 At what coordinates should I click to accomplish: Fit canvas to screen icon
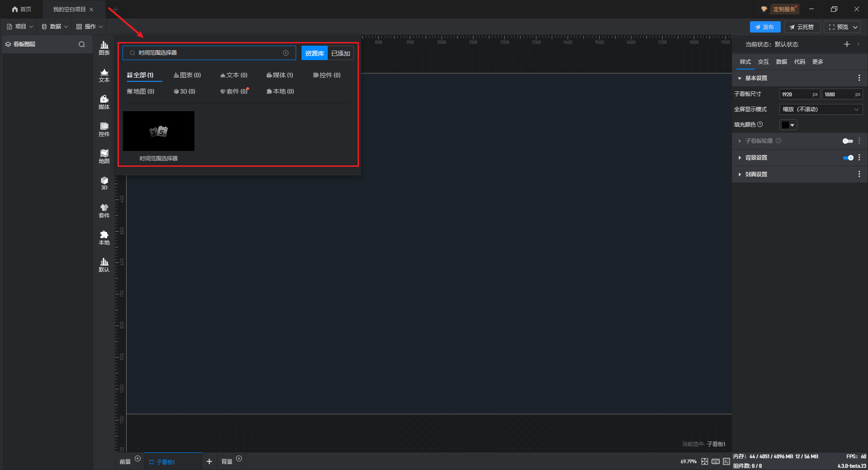tap(705, 461)
